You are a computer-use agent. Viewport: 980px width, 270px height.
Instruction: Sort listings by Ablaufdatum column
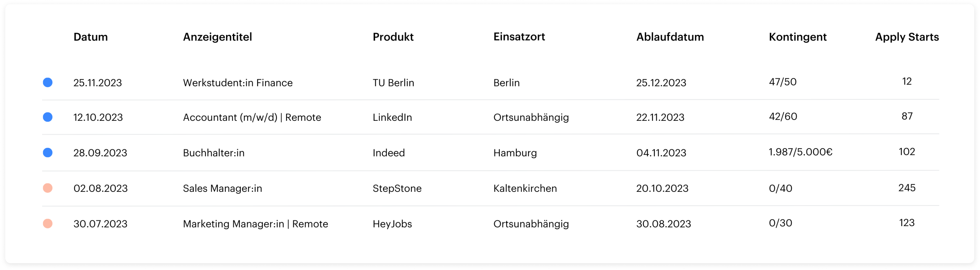pos(670,37)
